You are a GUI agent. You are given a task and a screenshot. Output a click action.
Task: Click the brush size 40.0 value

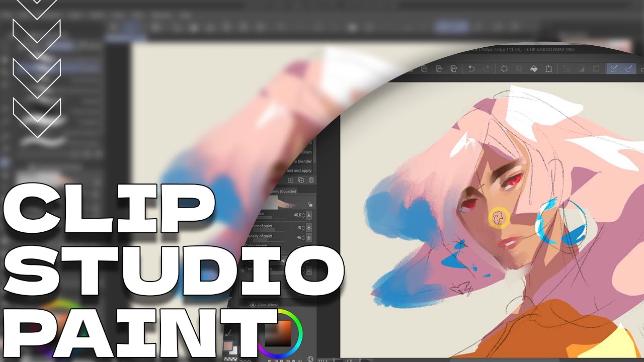tap(297, 215)
